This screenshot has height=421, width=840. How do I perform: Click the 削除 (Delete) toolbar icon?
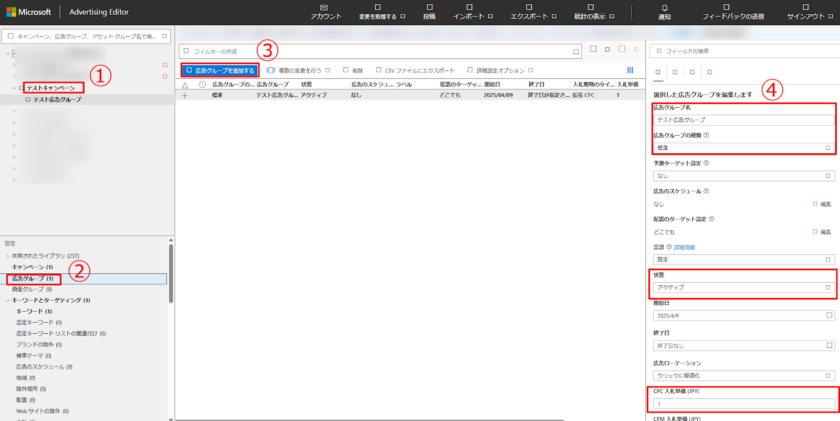[345, 70]
